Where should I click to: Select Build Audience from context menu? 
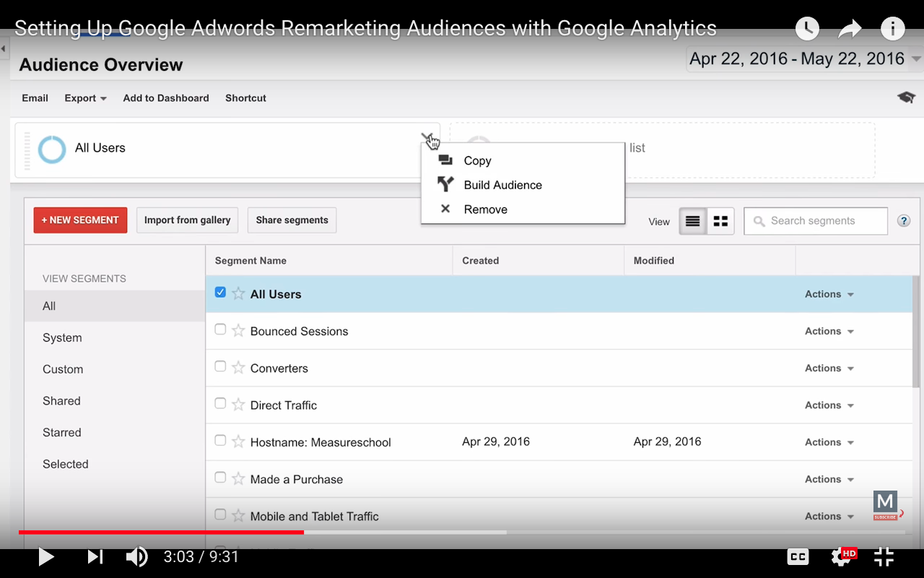point(502,185)
